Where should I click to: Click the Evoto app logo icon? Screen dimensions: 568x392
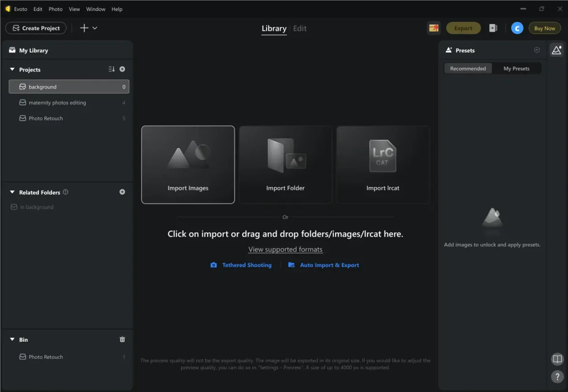coord(8,9)
